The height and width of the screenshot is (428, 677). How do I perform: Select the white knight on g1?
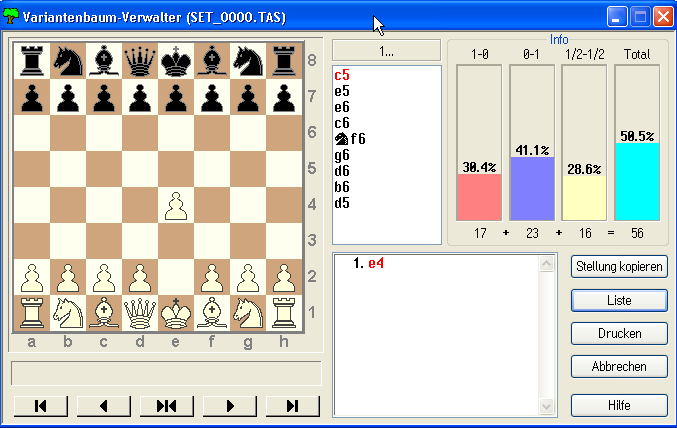[246, 314]
